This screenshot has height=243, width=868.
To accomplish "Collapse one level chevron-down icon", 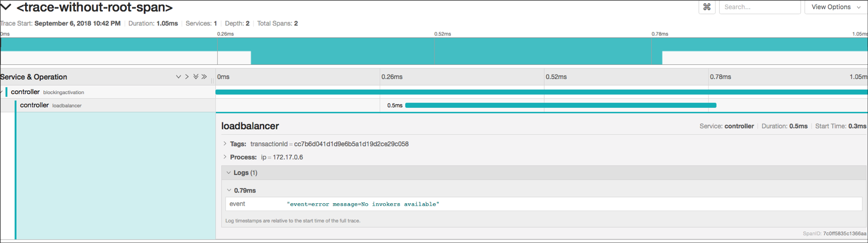I will (x=178, y=77).
